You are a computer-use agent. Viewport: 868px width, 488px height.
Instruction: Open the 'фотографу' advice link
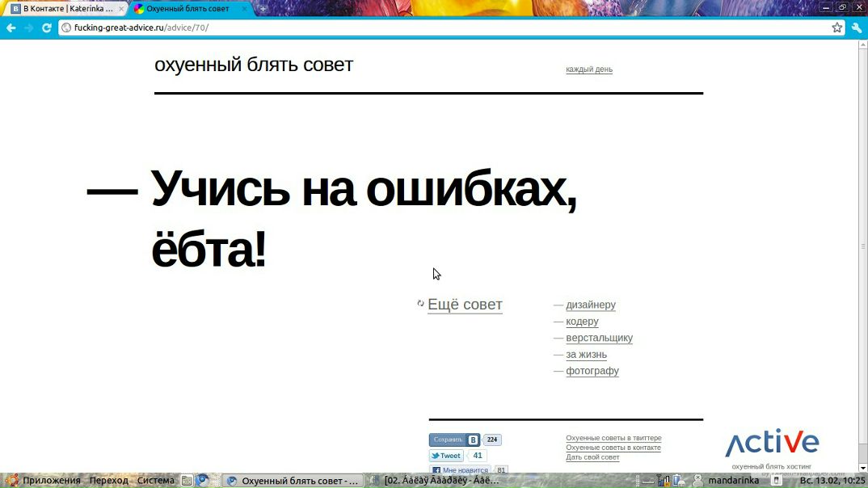(592, 371)
